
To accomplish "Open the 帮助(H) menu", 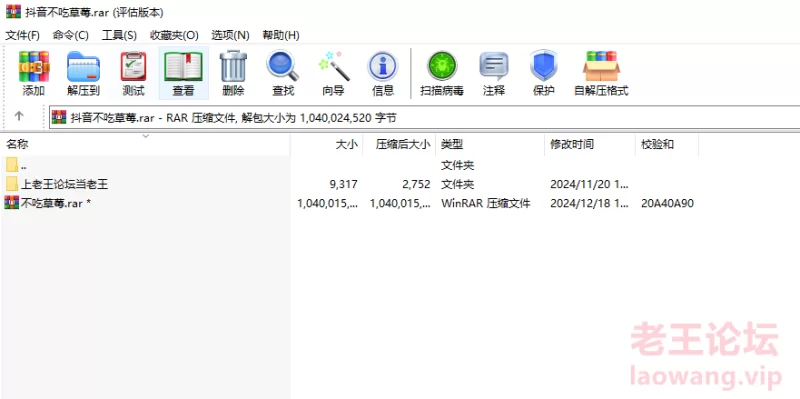I will (x=281, y=35).
